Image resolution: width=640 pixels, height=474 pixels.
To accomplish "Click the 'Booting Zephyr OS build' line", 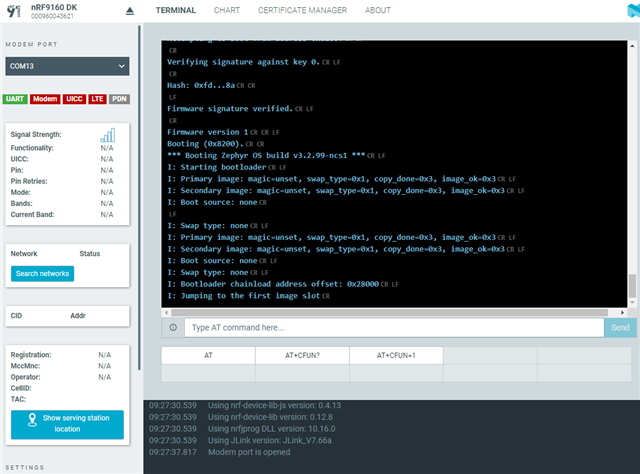I will [x=266, y=155].
